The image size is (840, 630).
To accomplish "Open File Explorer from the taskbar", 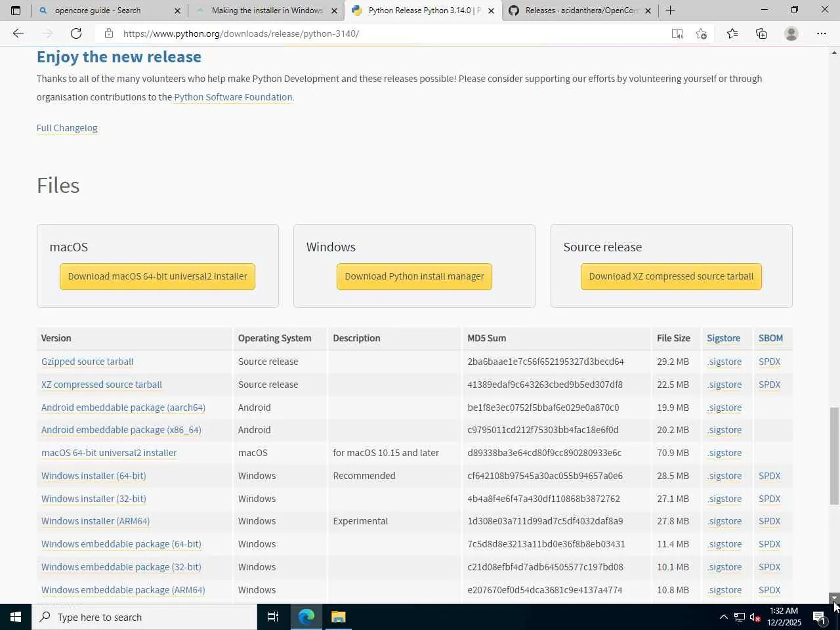I will pyautogui.click(x=338, y=617).
